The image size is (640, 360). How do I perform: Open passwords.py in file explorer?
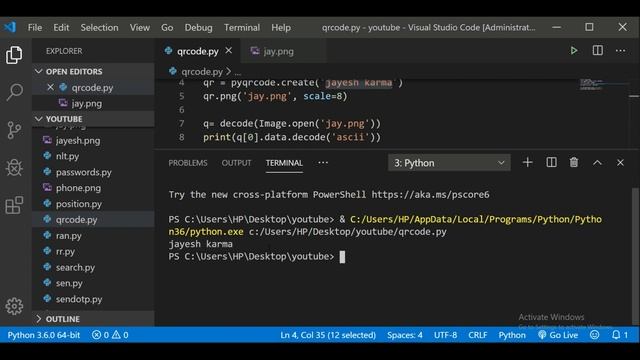93,172
